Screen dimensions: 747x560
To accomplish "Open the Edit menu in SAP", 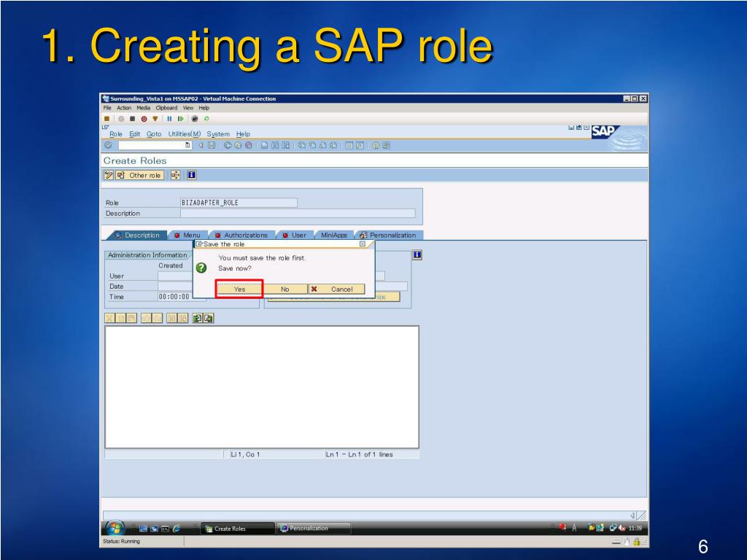I will coord(135,134).
